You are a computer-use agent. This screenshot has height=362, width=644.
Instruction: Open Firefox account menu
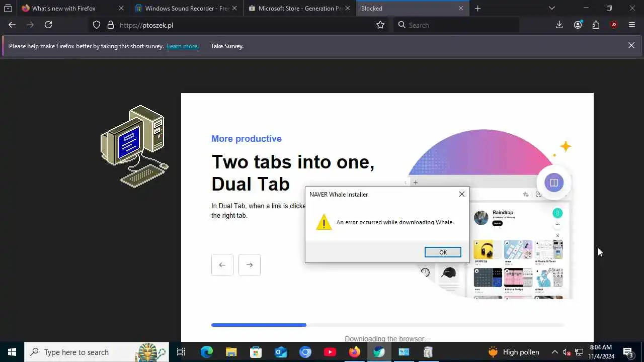coord(578,25)
